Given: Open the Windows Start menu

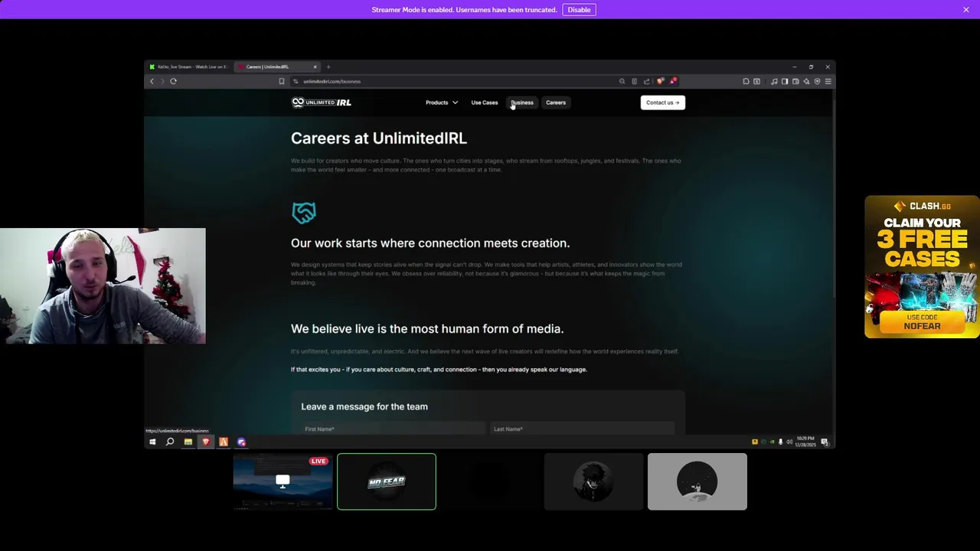Looking at the screenshot, I should pyautogui.click(x=152, y=442).
